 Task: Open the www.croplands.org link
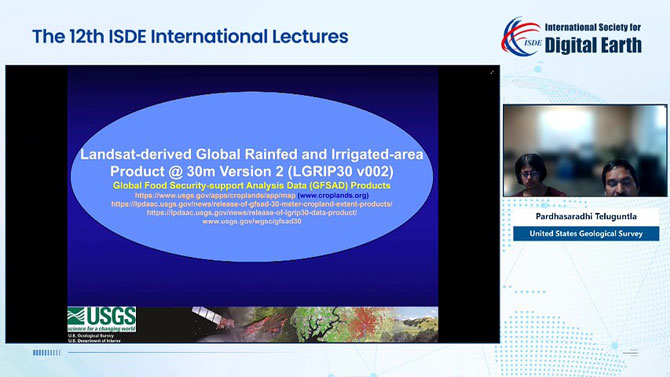(333, 195)
